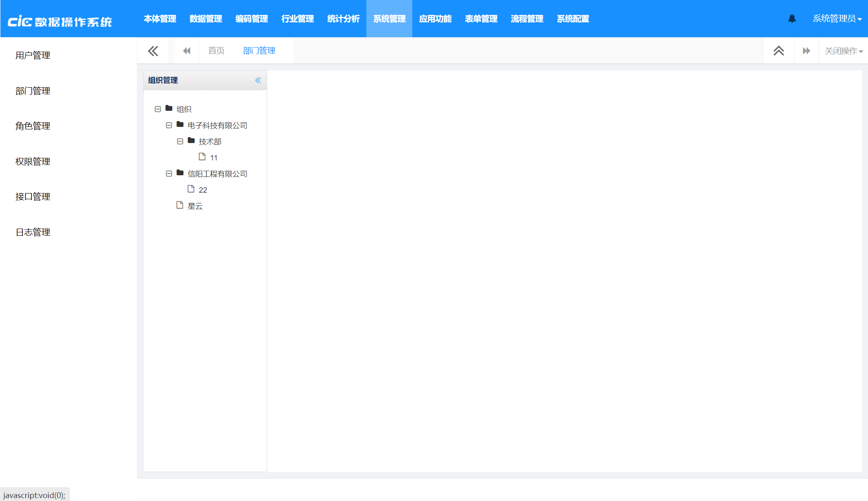Collapse the left sidebar with double-chevron icon
The image size is (868, 501).
pos(153,51)
